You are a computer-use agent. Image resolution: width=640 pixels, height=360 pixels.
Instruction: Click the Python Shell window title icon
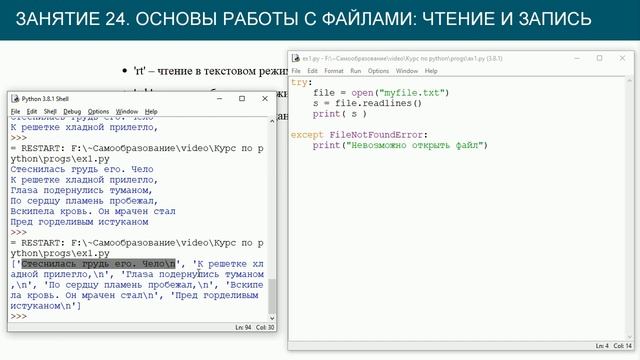pos(15,99)
